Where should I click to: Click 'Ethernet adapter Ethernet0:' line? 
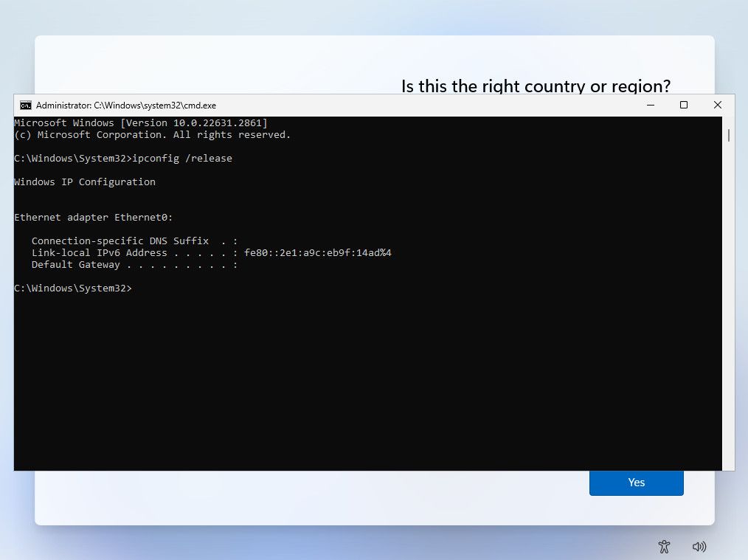point(94,218)
